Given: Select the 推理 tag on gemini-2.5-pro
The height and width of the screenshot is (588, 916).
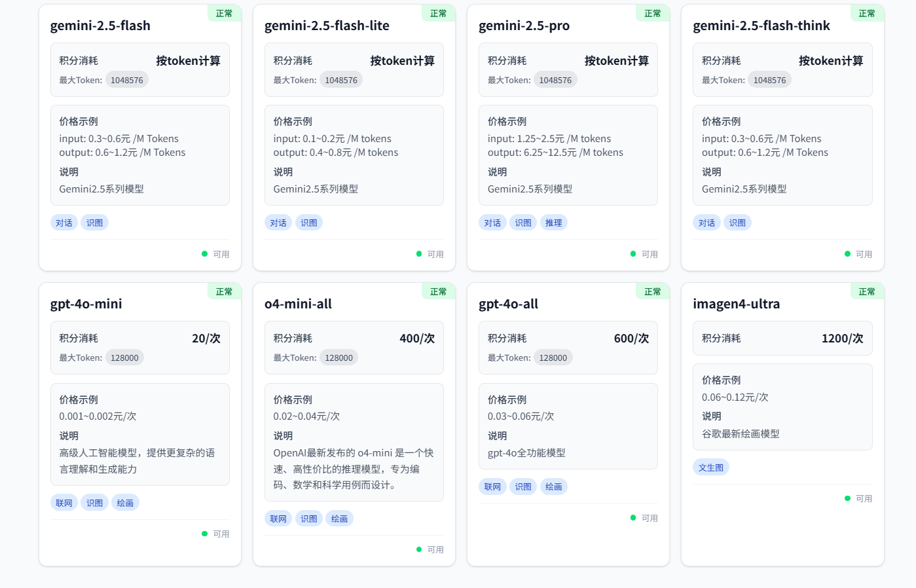Looking at the screenshot, I should coord(553,223).
